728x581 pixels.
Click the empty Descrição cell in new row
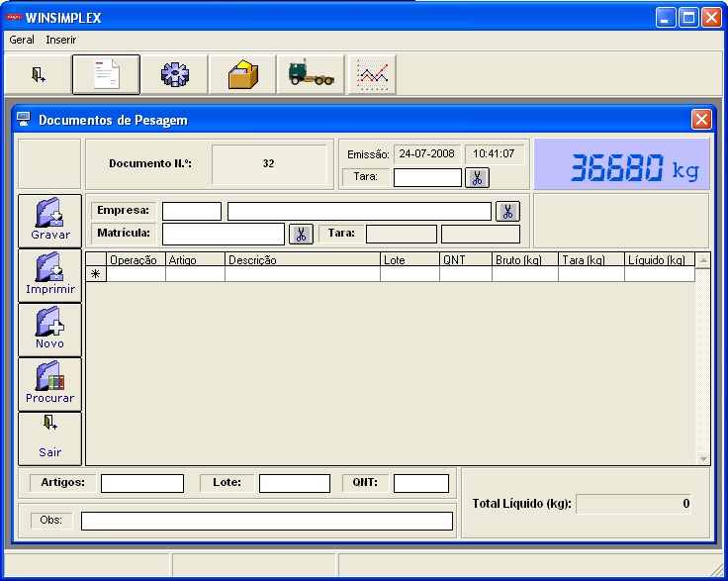303,274
